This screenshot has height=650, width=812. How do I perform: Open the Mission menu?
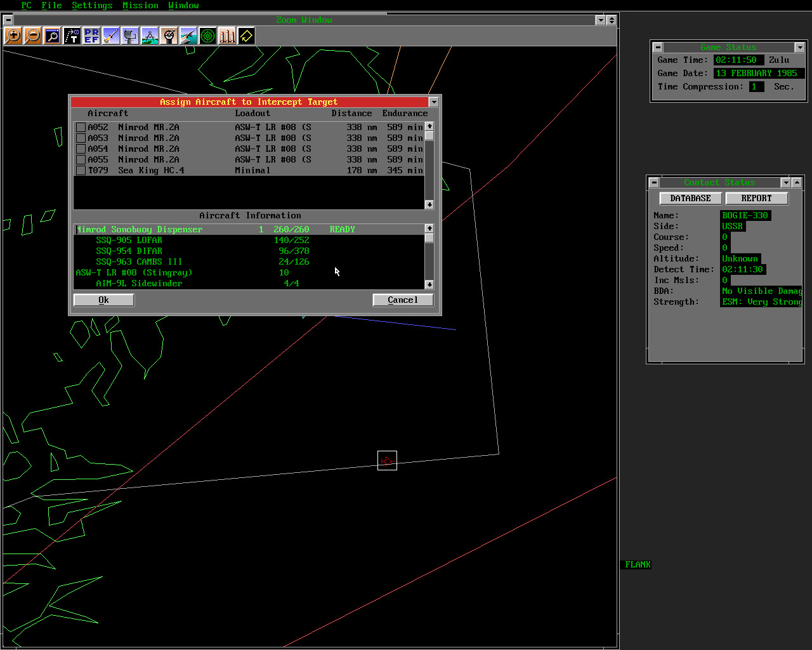coord(140,5)
